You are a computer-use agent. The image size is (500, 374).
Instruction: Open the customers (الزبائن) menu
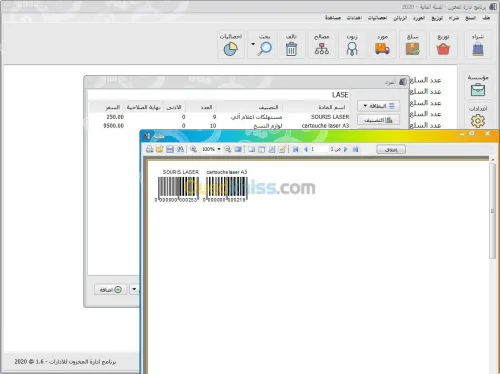click(400, 18)
